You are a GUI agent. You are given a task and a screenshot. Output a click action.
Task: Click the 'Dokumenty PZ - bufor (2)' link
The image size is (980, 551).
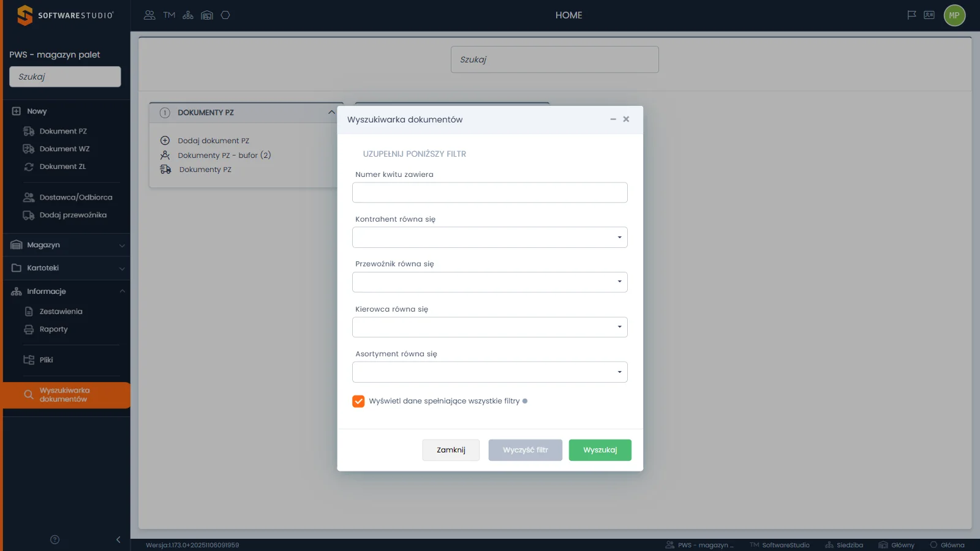[224, 156]
